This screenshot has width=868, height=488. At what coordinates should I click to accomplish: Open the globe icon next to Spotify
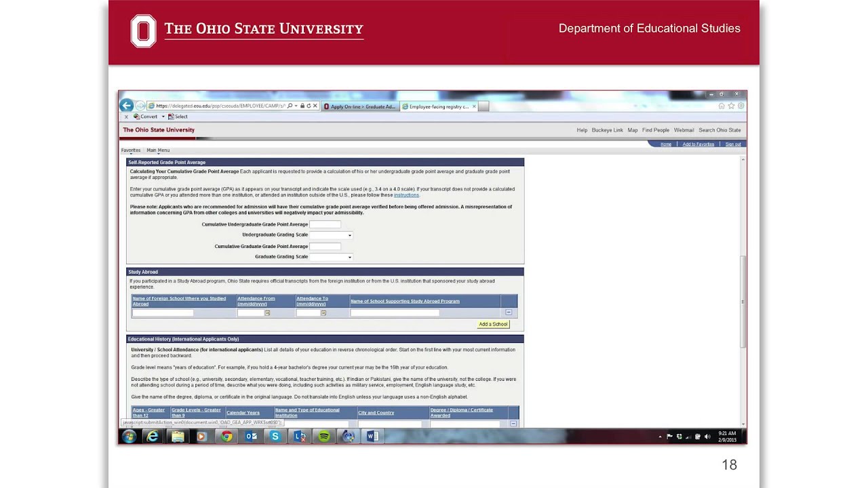coord(348,436)
